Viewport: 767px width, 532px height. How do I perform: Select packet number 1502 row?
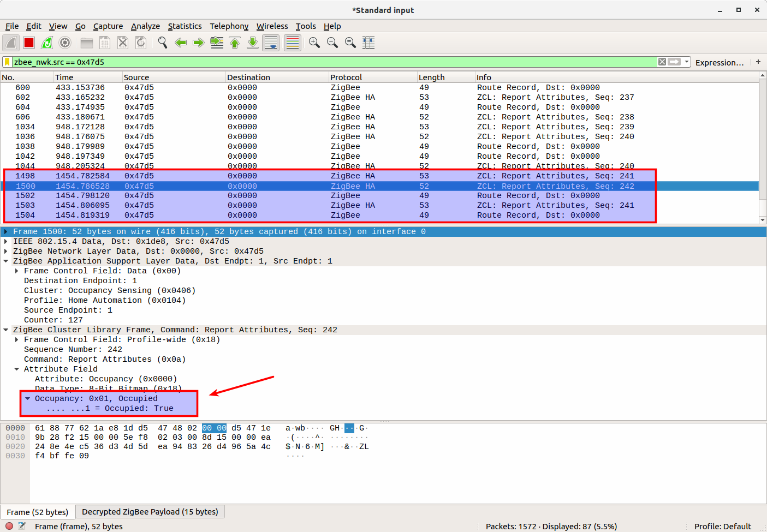[379, 196]
